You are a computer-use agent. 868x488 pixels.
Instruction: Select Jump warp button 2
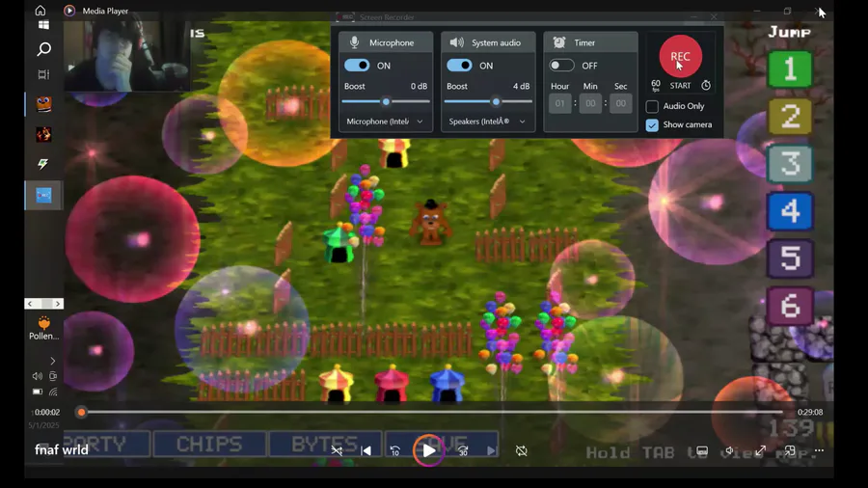pyautogui.click(x=790, y=116)
